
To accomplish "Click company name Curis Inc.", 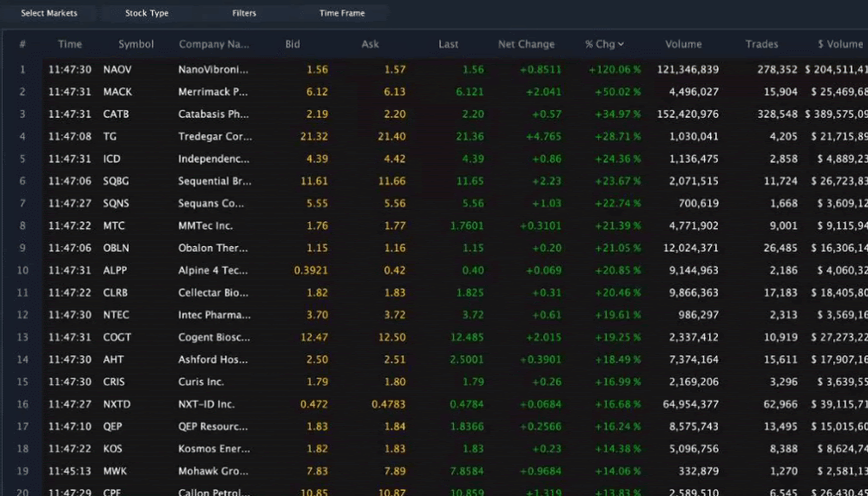I will point(201,382).
